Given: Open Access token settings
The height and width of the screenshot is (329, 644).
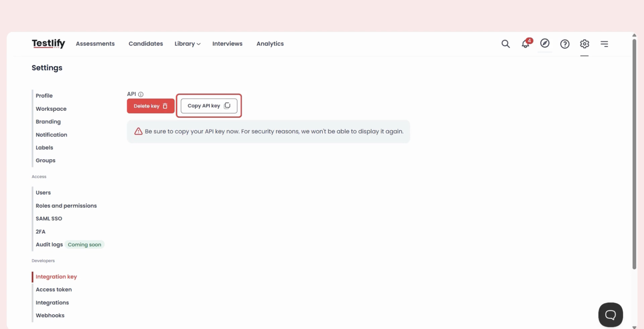Looking at the screenshot, I should tap(53, 290).
